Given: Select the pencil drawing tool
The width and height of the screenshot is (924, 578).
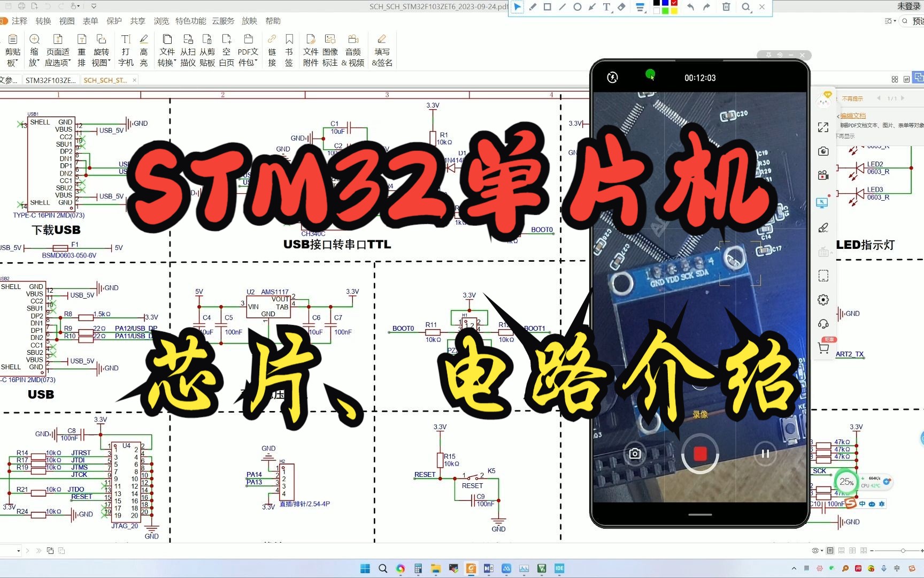Looking at the screenshot, I should (533, 7).
